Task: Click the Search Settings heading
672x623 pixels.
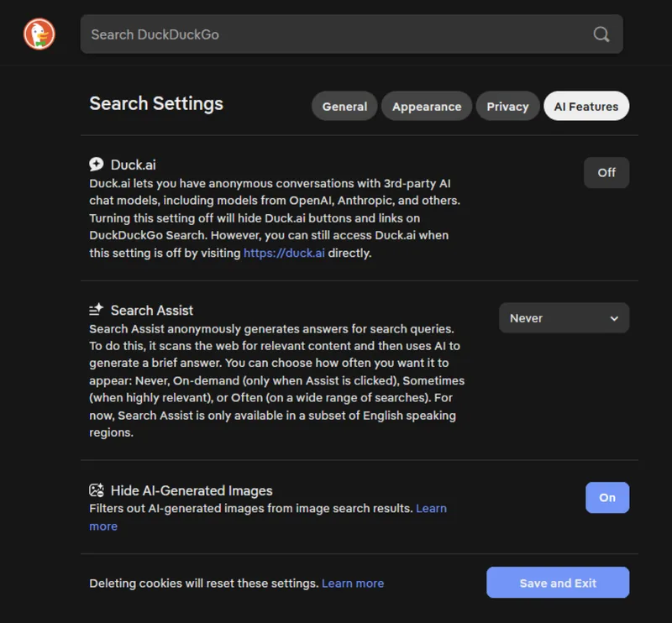Action: [156, 103]
